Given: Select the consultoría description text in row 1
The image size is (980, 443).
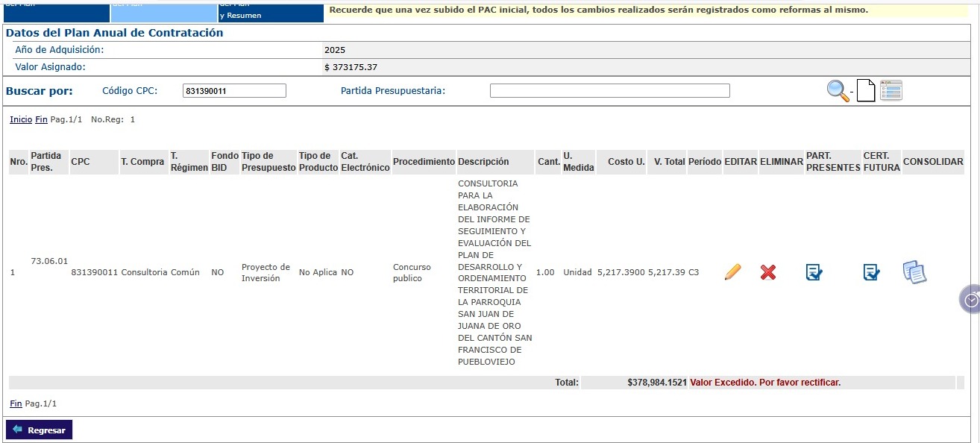Looking at the screenshot, I should [494, 272].
